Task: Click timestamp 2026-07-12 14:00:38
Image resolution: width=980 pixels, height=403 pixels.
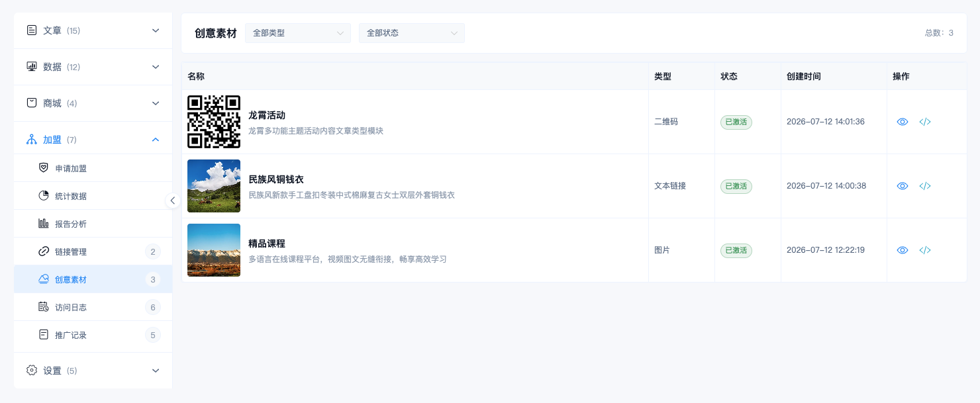Action: 826,186
